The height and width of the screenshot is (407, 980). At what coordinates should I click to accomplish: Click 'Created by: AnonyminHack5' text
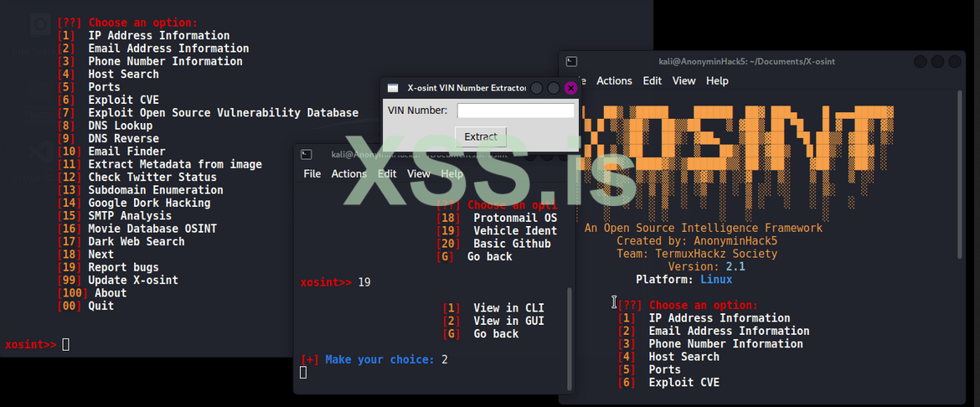pyautogui.click(x=697, y=240)
